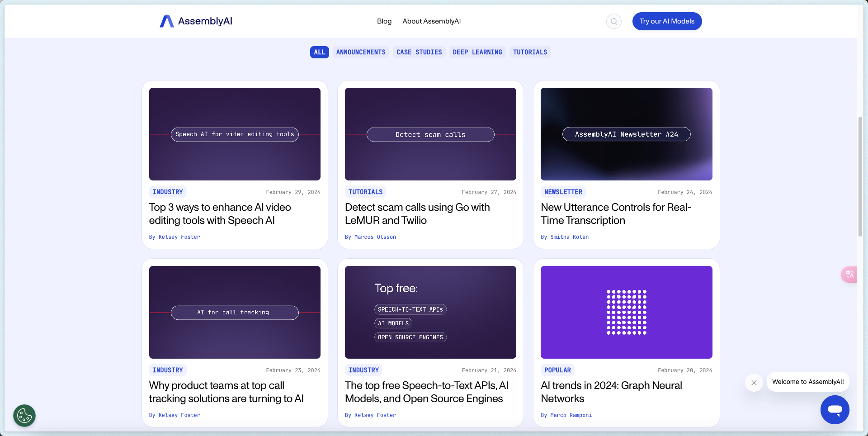Open Top 3 ways to enhance AI video article
The width and height of the screenshot is (868, 436).
[220, 214]
